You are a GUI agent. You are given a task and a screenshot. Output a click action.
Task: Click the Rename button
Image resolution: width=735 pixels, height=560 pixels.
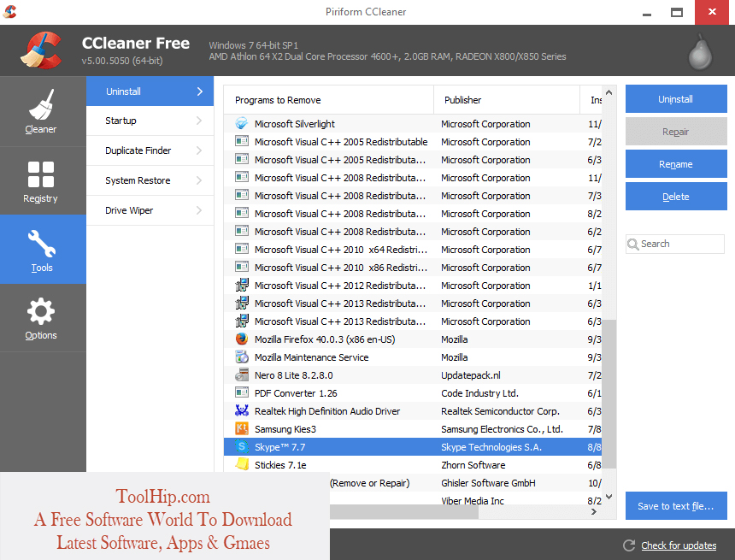coord(676,164)
